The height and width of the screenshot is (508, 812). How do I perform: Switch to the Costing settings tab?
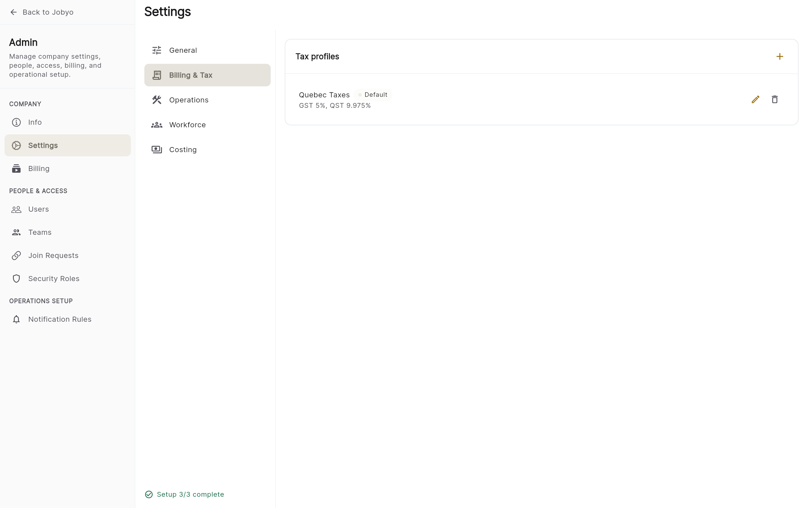207,150
